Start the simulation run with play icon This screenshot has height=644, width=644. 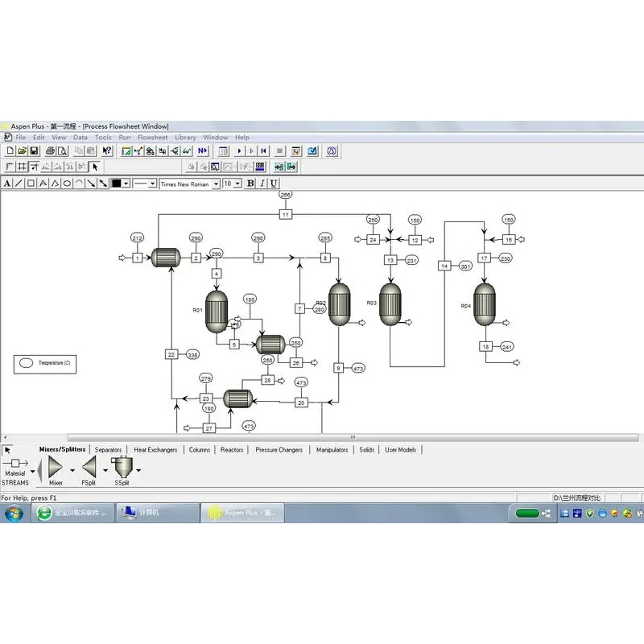point(239,151)
